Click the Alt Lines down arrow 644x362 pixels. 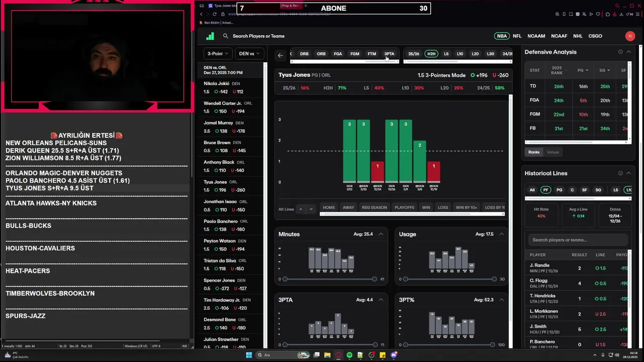click(311, 209)
